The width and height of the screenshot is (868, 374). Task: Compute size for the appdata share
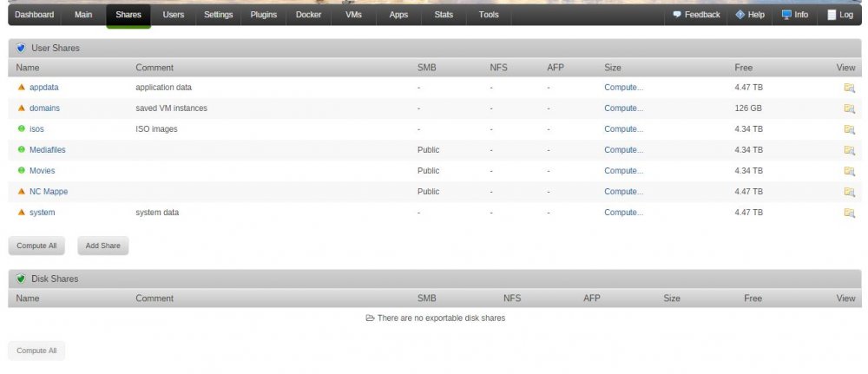pos(624,88)
